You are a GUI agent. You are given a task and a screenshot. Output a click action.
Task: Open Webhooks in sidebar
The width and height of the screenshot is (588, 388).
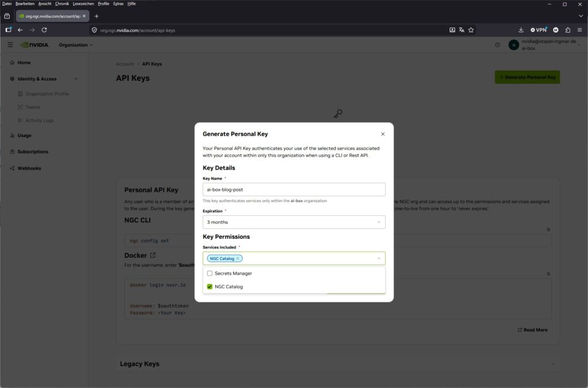tap(29, 168)
